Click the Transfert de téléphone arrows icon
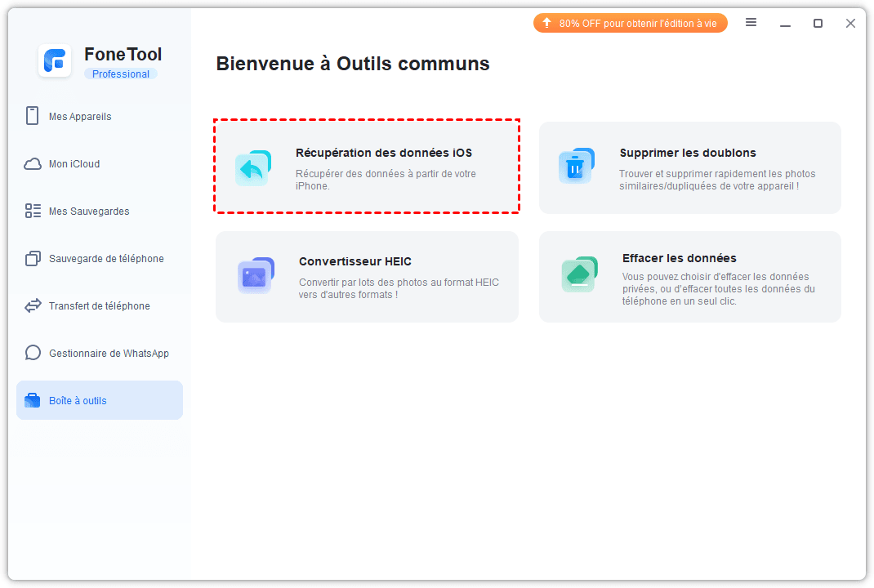The image size is (874, 588). point(33,306)
